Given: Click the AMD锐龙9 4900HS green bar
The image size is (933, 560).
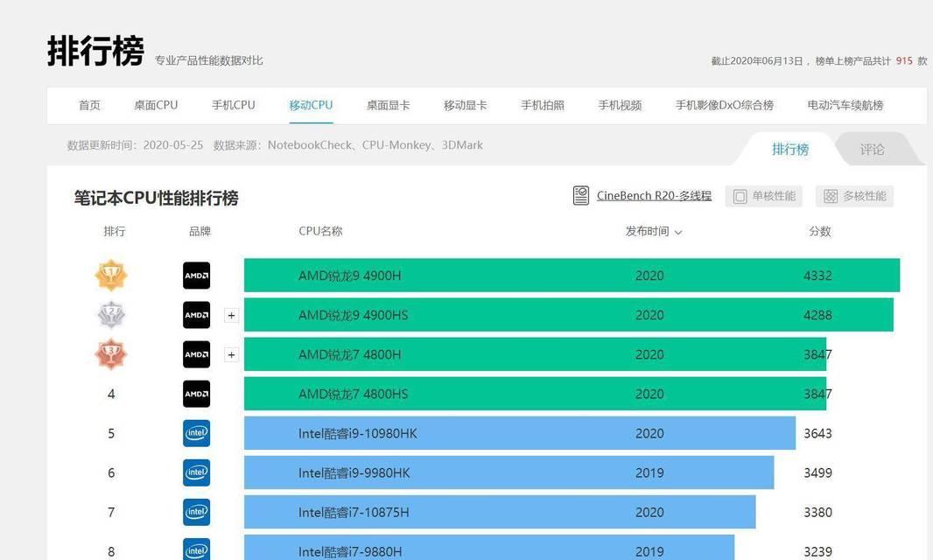Looking at the screenshot, I should click(x=568, y=315).
